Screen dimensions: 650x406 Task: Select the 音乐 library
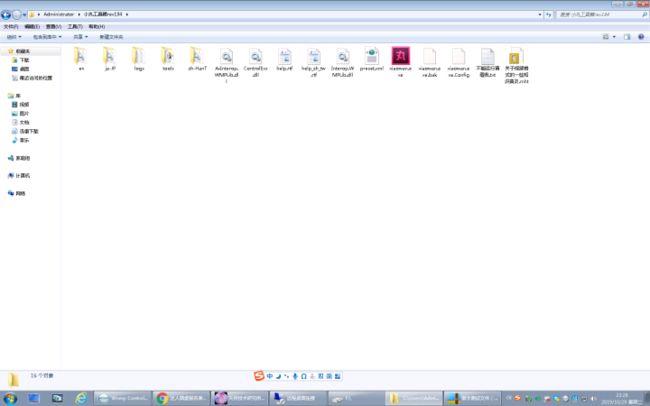point(24,140)
